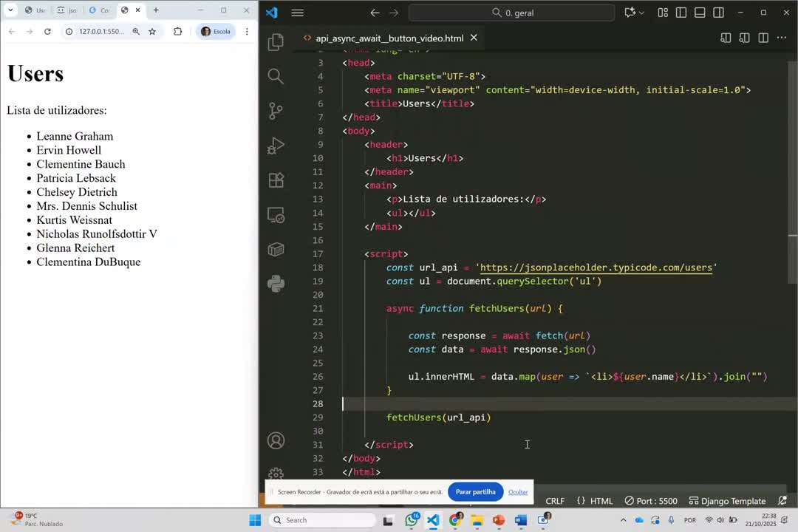This screenshot has height=532, width=798.
Task: Open the Run and Debug view
Action: click(276, 146)
